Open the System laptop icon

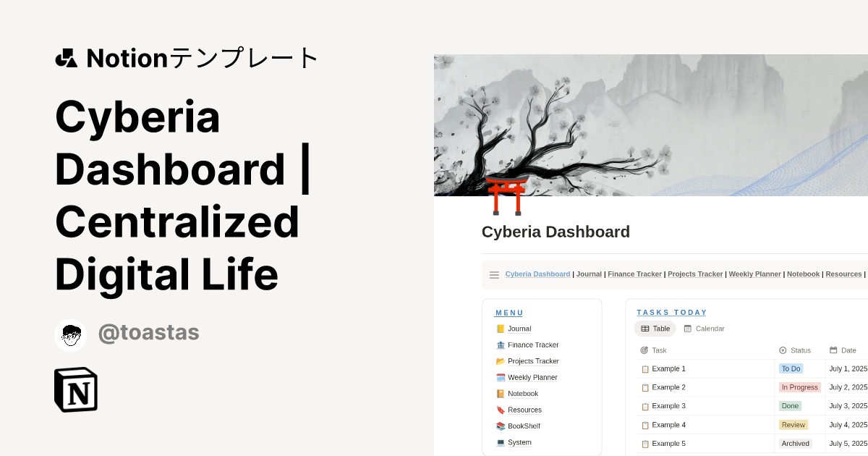click(x=500, y=442)
